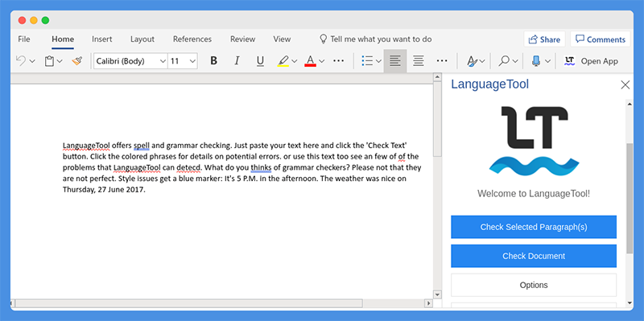Click the Check Document button
Screen dimensions: 644x321
pos(534,256)
